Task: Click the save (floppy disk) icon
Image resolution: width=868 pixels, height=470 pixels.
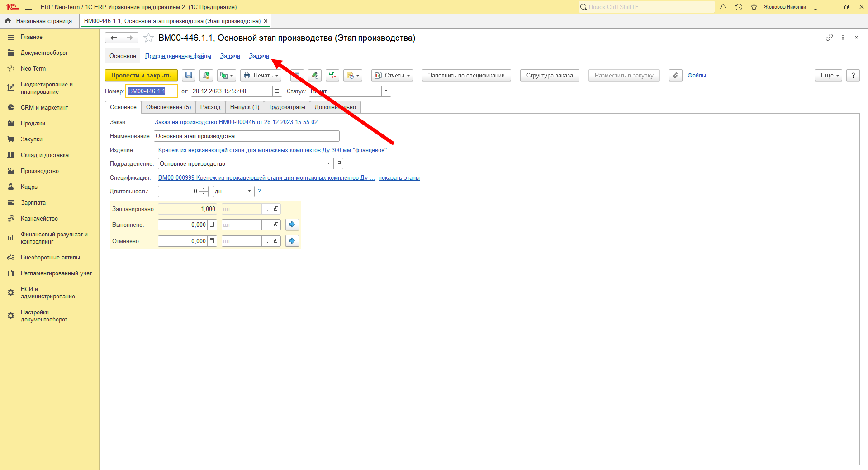Action: [189, 76]
